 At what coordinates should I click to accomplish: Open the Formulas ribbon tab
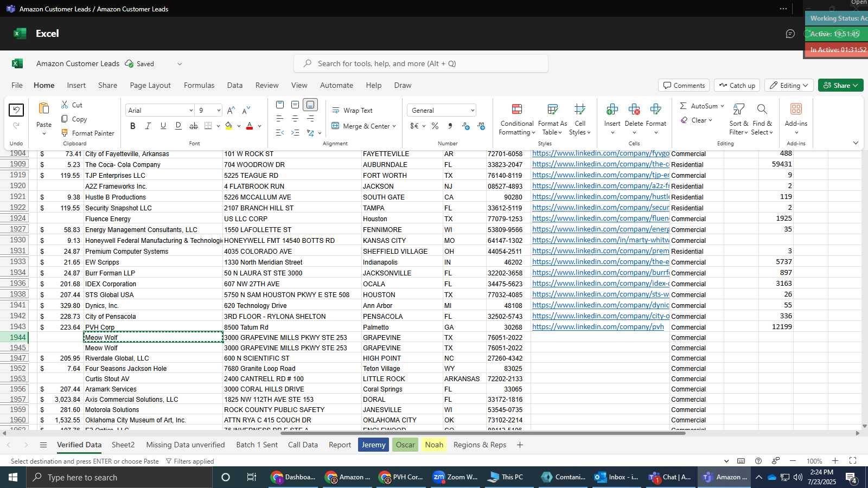[199, 85]
